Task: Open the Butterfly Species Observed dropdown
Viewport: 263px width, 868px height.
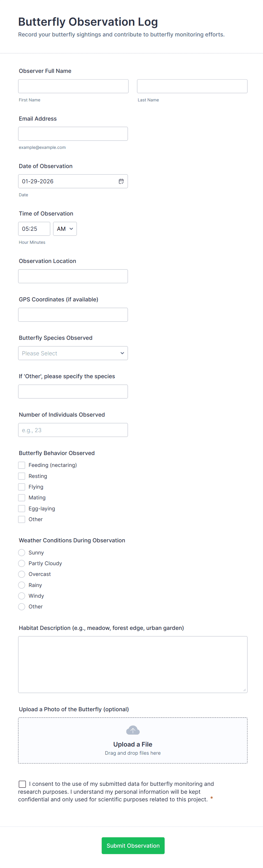Action: (x=73, y=353)
